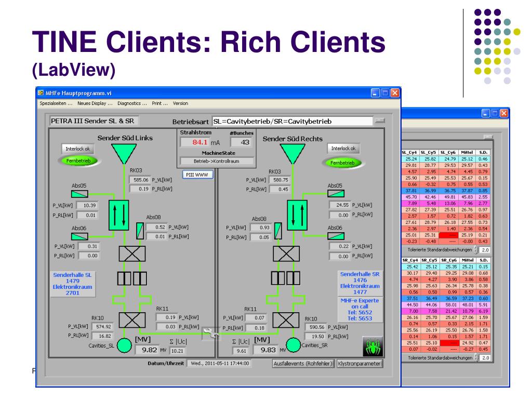Click Interlock ok in Sender Süd Links
The image size is (532, 399).
78,149
